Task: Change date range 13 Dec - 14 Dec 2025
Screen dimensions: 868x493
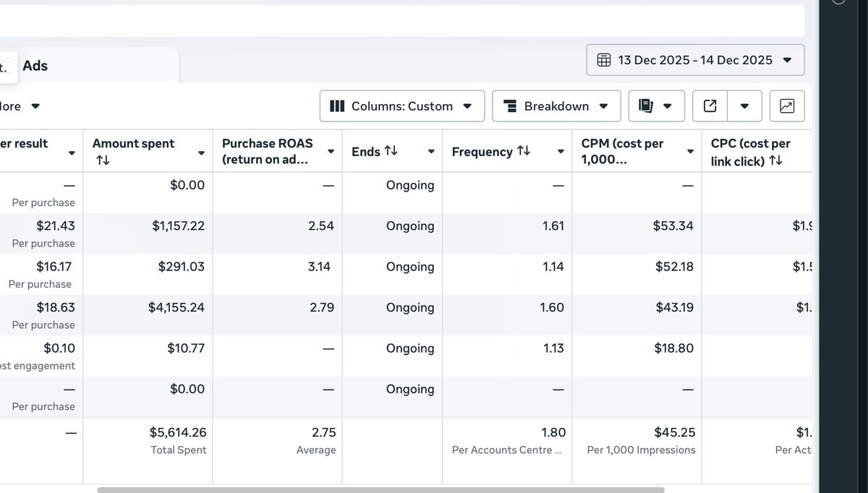Action: tap(694, 60)
